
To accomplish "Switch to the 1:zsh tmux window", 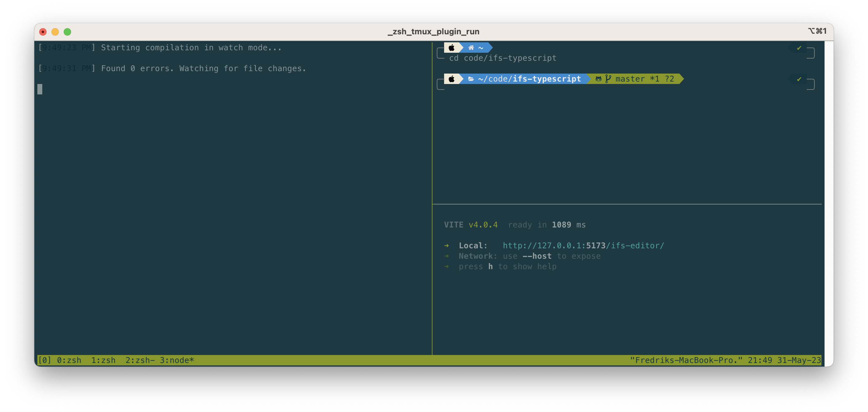I will (x=103, y=360).
